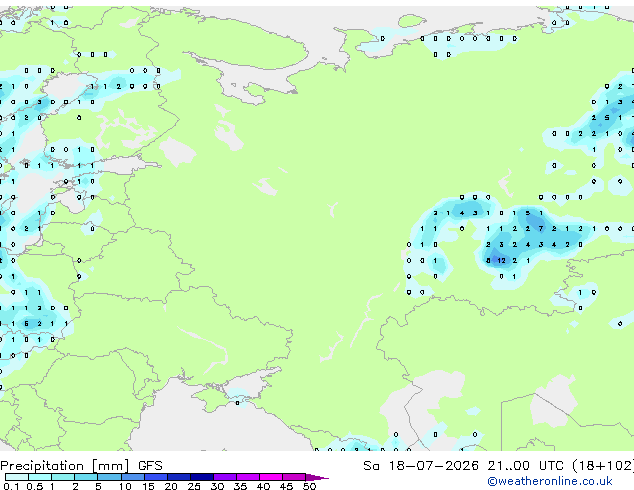Click the "35" legend scale label
The width and height of the screenshot is (634, 490).
240,486
